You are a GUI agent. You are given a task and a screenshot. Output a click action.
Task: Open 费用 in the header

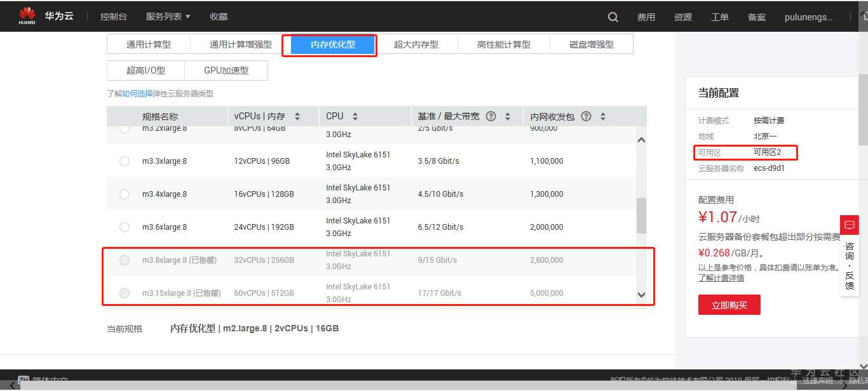click(646, 17)
